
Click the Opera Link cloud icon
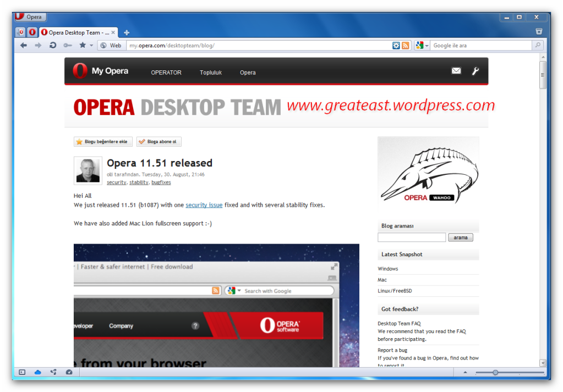38,372
